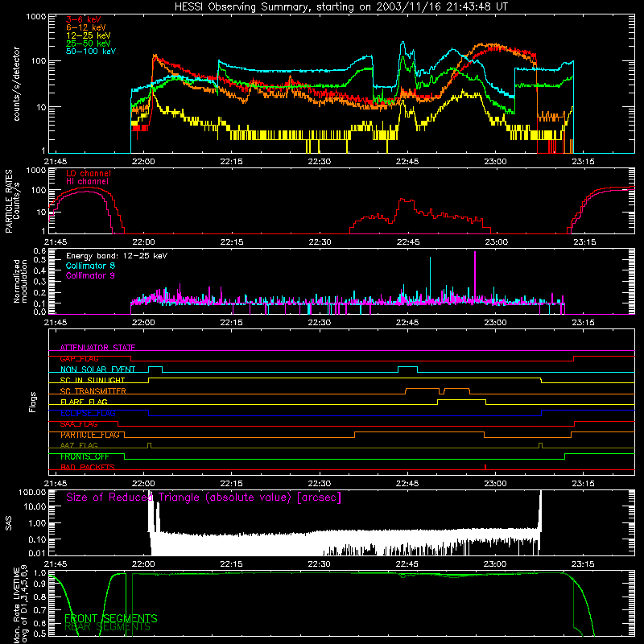644x644 pixels.
Task: Select the cyan '50-100 keV' legend label
Action: [91, 52]
